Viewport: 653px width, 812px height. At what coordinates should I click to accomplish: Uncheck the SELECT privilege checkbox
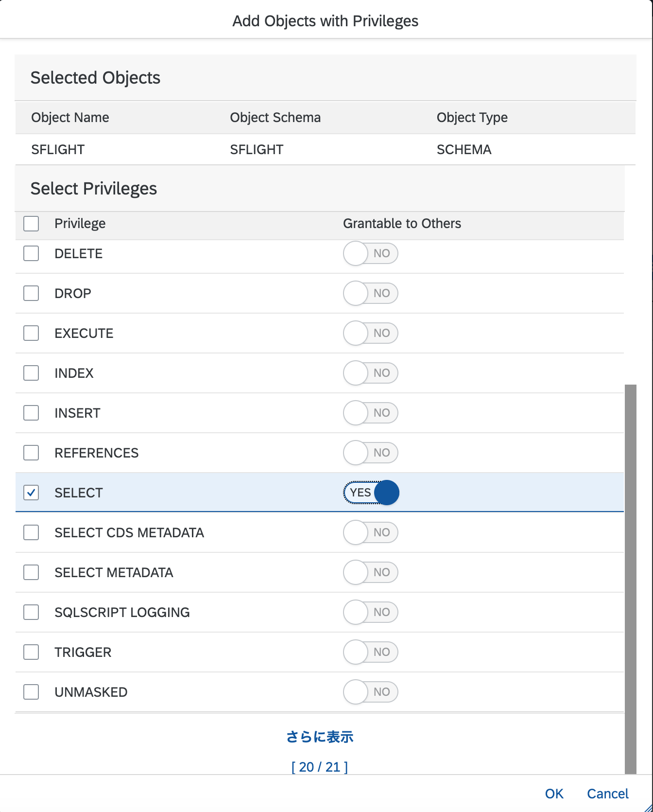(x=31, y=493)
